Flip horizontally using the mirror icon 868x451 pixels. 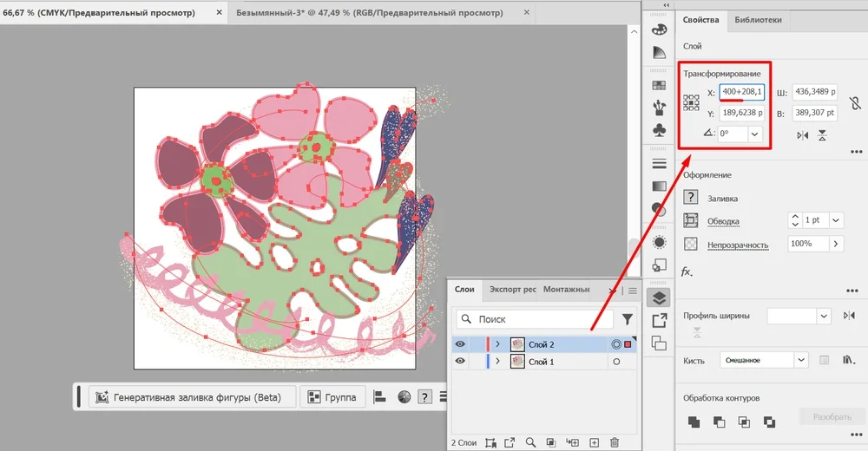tap(802, 135)
